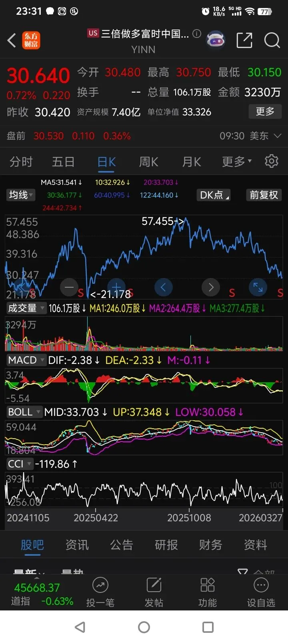Tap the Android recent apps button
The image size is (288, 644).
click(208, 627)
